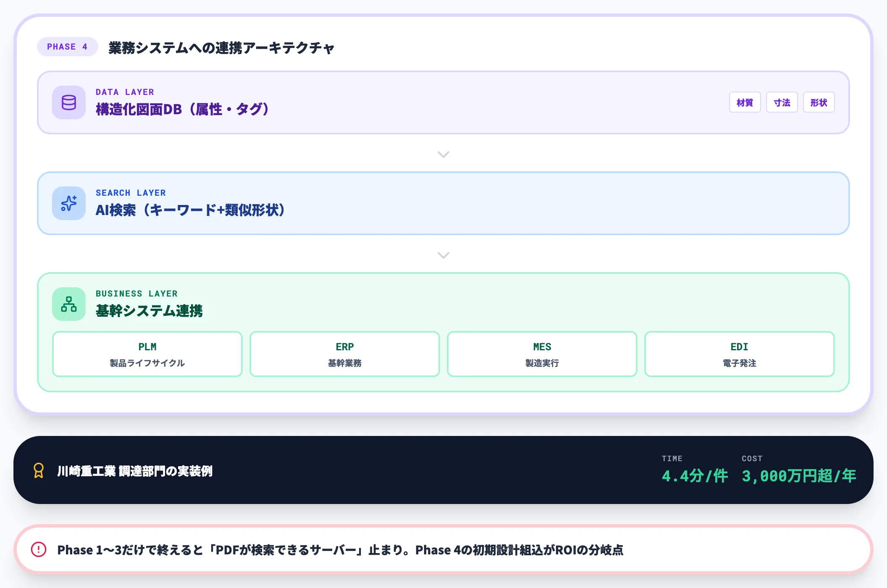The image size is (887, 588).
Task: Toggle the 材質 attribute tag
Action: point(745,102)
